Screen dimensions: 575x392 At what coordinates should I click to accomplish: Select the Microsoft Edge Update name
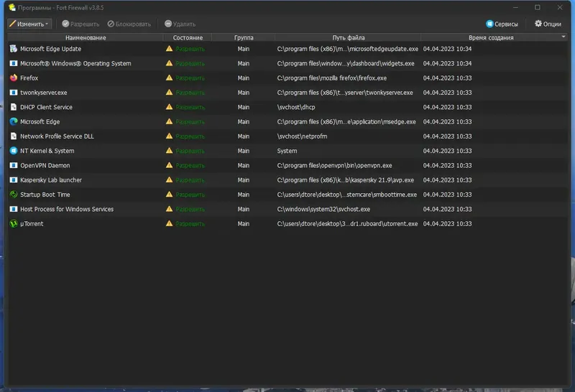(x=50, y=49)
